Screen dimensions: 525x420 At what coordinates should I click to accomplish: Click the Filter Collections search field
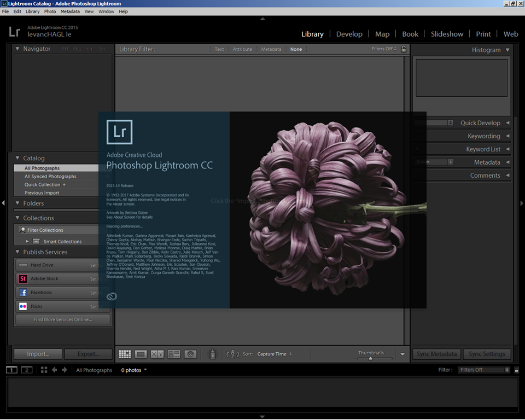[x=59, y=230]
